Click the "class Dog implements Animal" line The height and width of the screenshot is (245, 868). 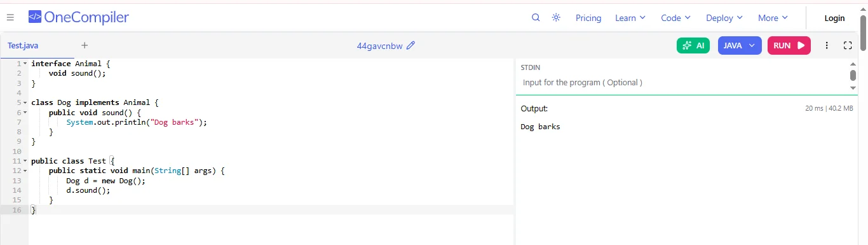(x=95, y=102)
